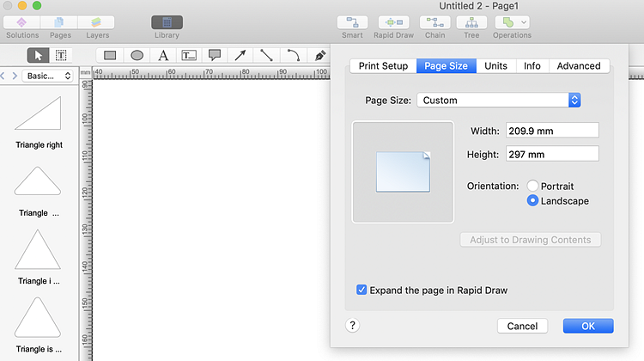
Task: Choose the speech bubble callout tool
Action: coord(215,55)
